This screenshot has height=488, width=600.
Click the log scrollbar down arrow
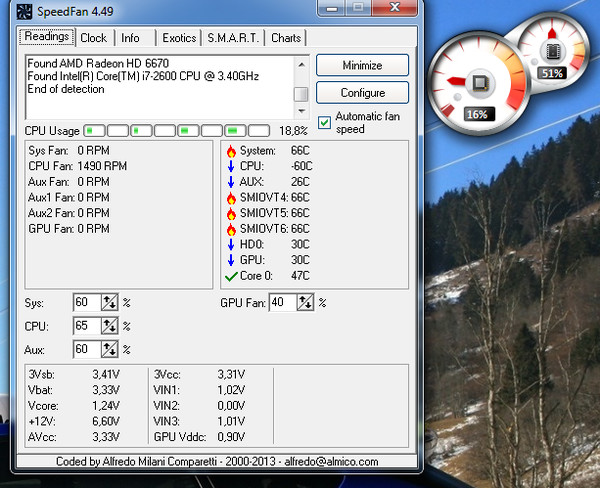302,111
